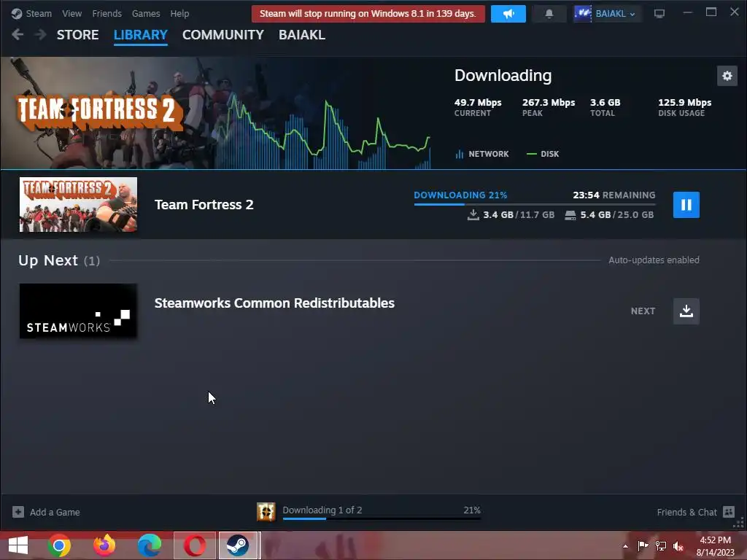This screenshot has height=560, width=747.
Task: Open the Games menu
Action: tap(146, 14)
